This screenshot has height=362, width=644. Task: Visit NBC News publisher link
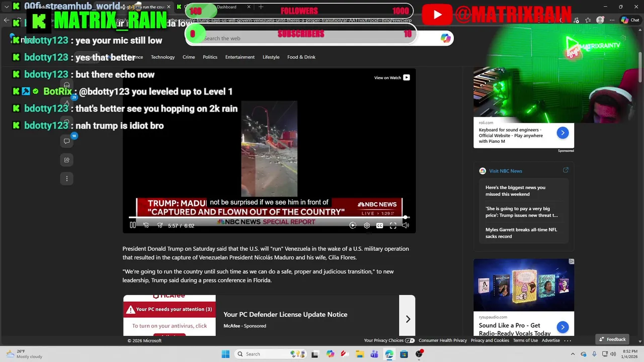tap(506, 171)
